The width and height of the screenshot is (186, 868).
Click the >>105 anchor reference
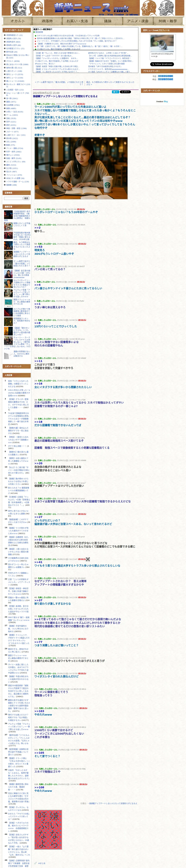39,753
